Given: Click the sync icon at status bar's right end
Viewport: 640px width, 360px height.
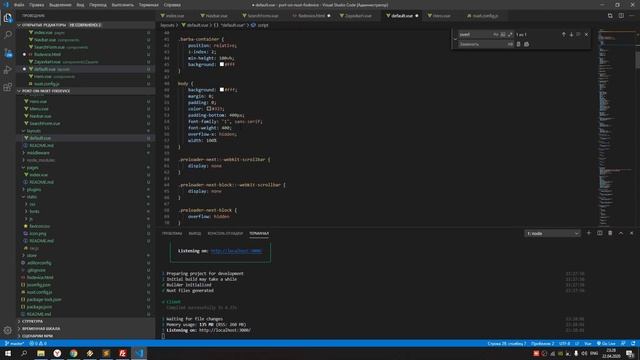Looking at the screenshot, I should tap(633, 344).
